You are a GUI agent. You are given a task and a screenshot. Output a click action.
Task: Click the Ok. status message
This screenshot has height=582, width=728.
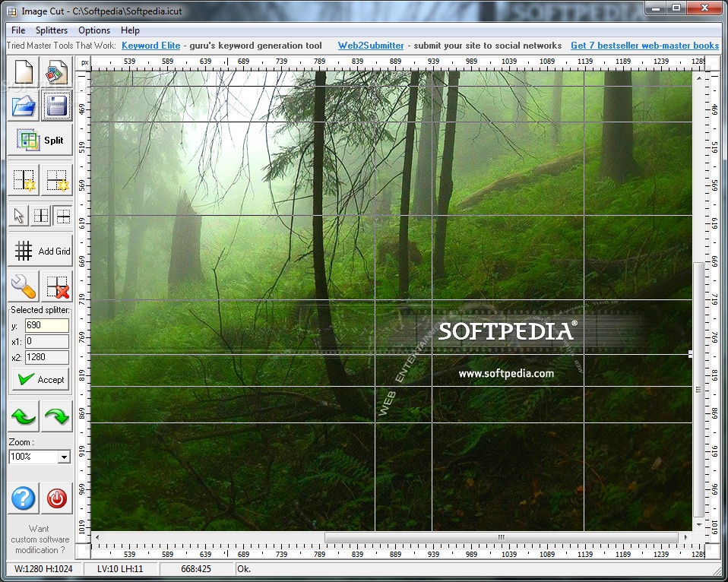(x=244, y=568)
